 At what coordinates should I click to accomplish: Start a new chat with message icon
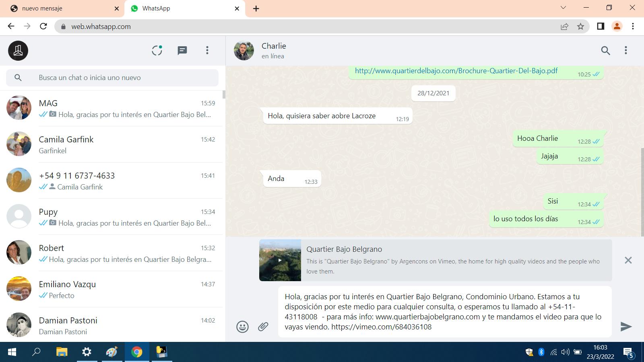[182, 50]
